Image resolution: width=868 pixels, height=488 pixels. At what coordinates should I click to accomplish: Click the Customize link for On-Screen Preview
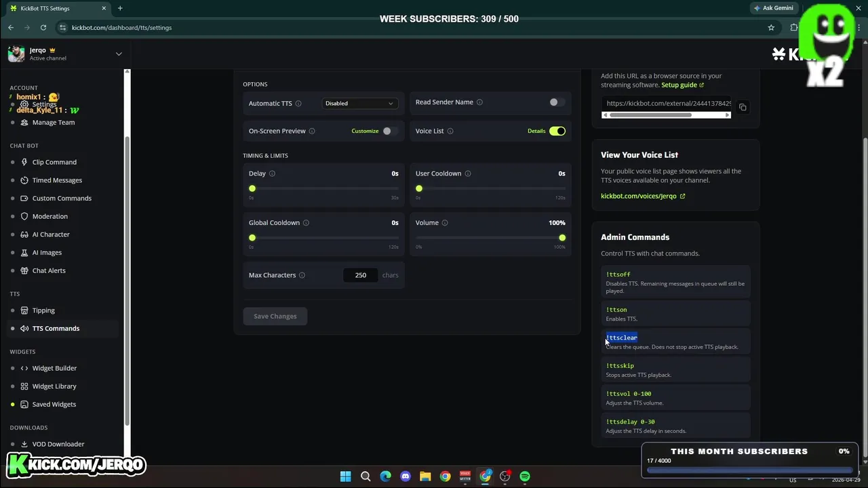click(365, 131)
